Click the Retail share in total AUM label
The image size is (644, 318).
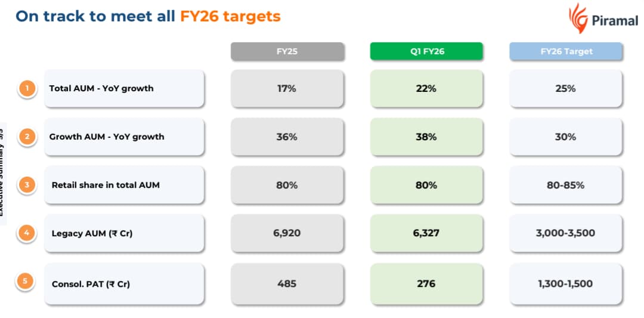coord(106,185)
